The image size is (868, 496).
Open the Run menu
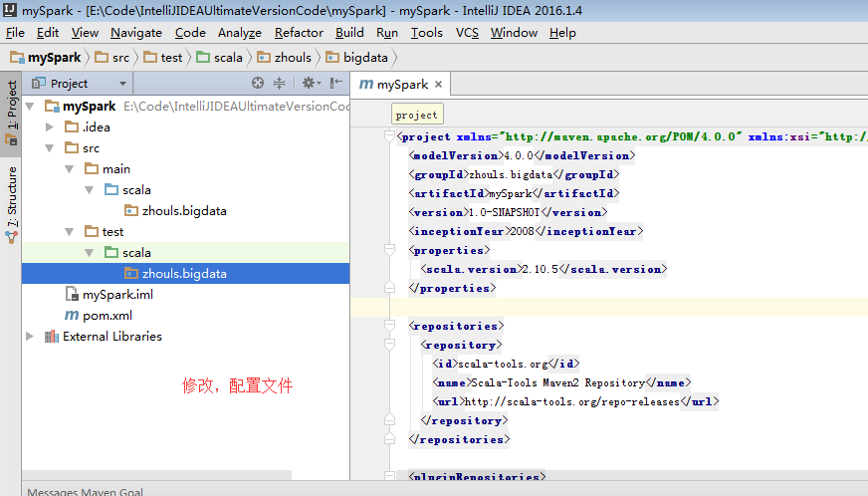387,33
